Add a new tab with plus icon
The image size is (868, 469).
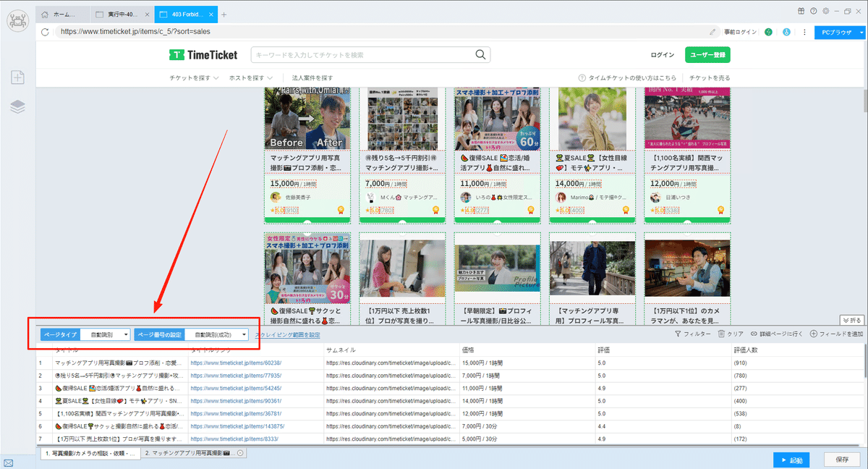coord(224,14)
